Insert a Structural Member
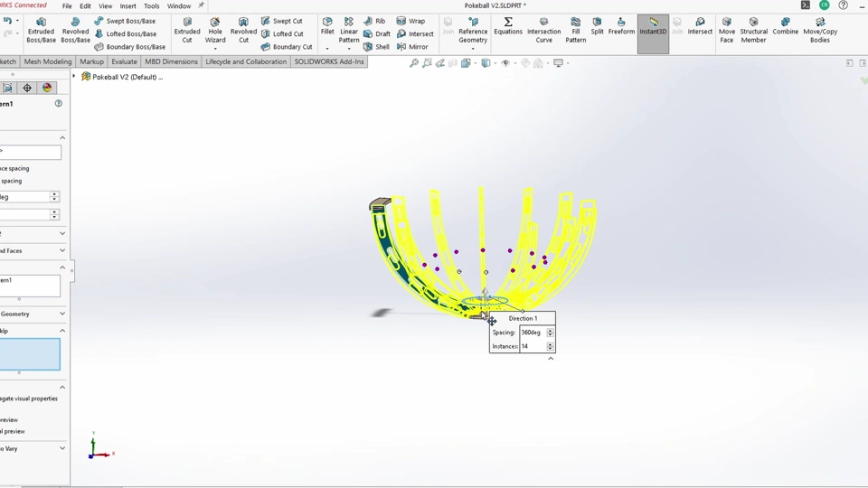 [x=753, y=31]
